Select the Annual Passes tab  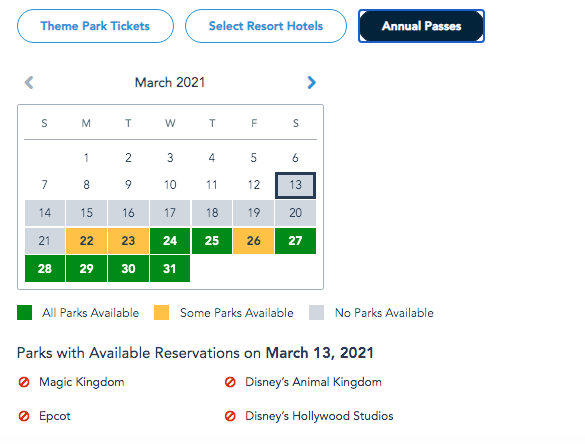[422, 26]
